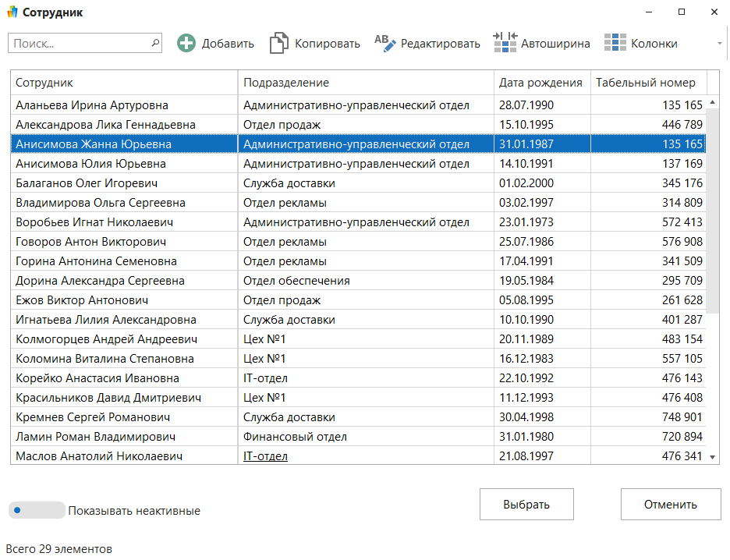
Task: Click the magnifier icon in search box
Action: pos(155,43)
